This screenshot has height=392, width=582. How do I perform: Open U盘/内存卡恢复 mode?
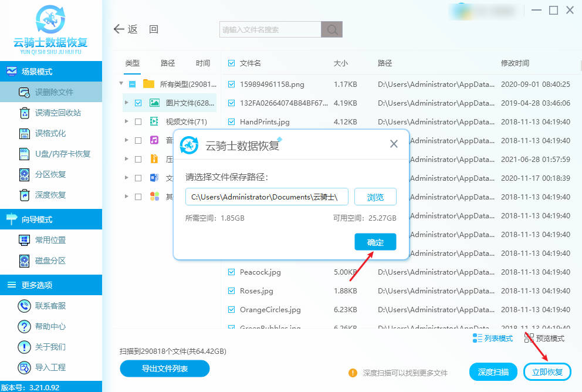pos(25,154)
